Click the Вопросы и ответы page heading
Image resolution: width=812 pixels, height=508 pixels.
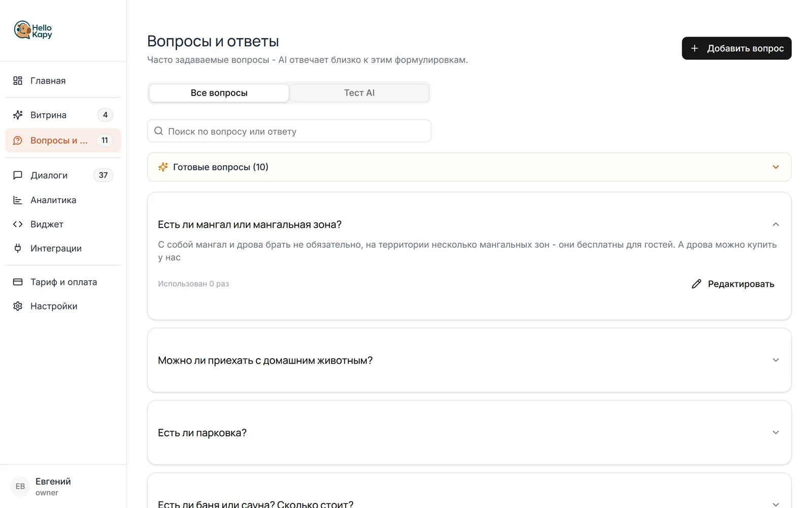[x=213, y=41]
